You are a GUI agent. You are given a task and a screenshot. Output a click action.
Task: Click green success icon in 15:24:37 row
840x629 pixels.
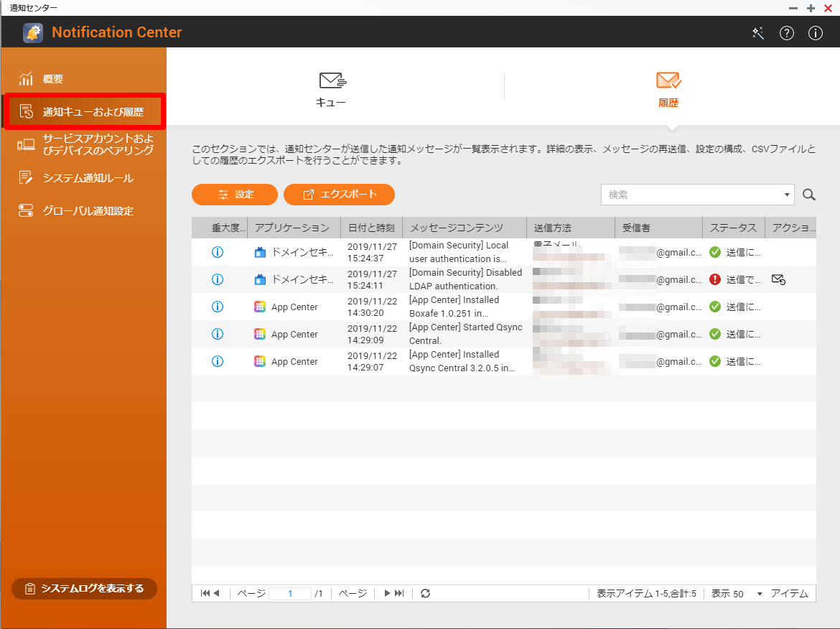point(714,252)
